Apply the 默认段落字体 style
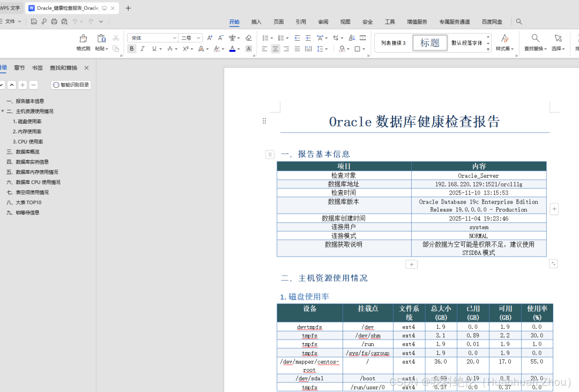The width and height of the screenshot is (579, 392). (467, 43)
